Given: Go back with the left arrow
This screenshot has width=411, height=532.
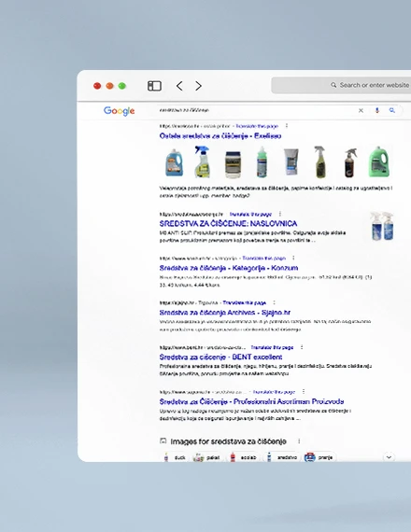Looking at the screenshot, I should click(x=179, y=86).
